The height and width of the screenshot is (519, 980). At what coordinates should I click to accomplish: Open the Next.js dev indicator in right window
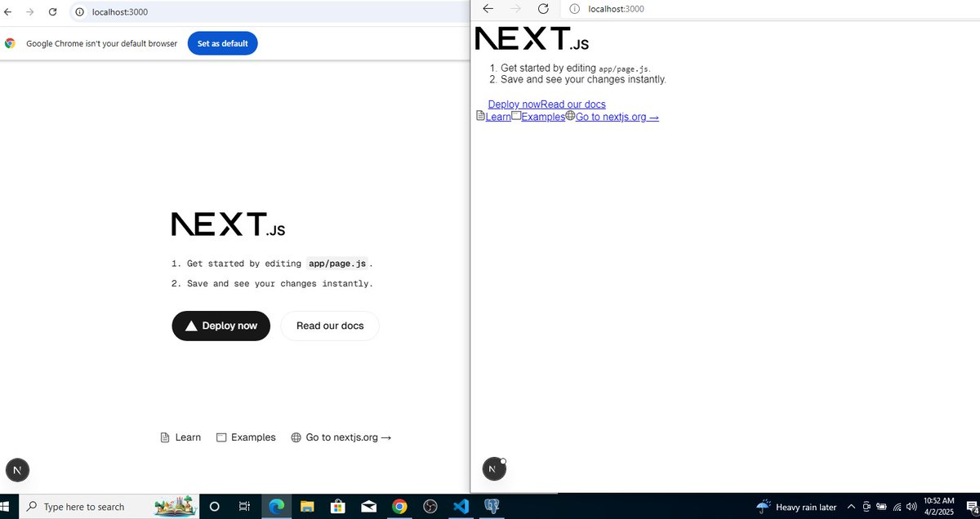pyautogui.click(x=494, y=468)
